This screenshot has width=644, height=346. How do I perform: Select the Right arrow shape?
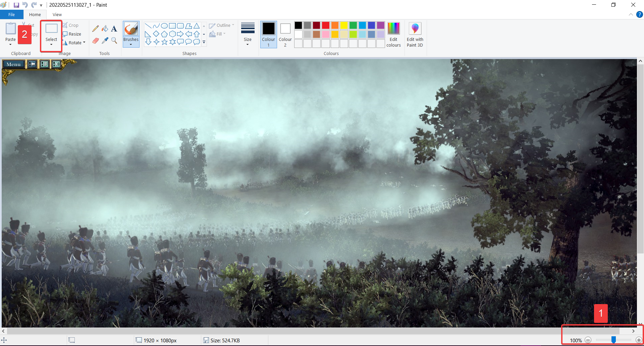pyautogui.click(x=180, y=34)
